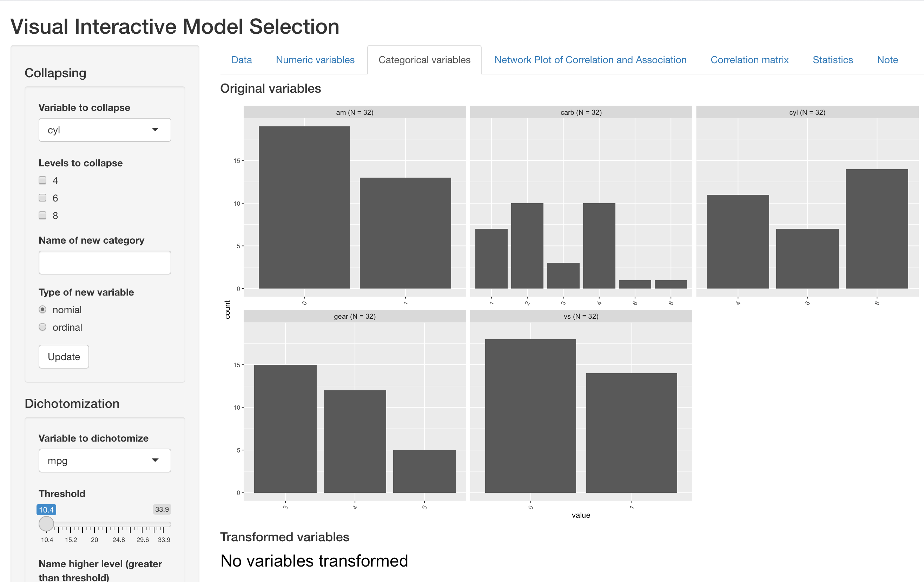
Task: Click the Update button
Action: [x=64, y=357]
